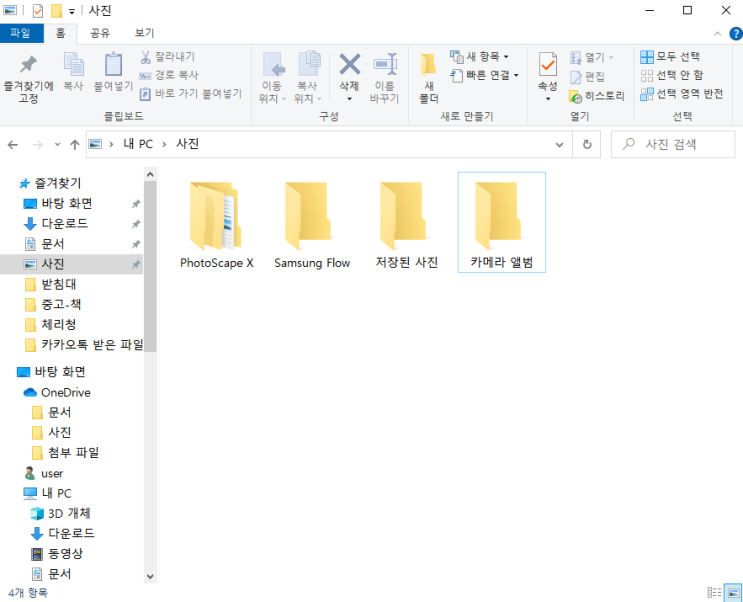The width and height of the screenshot is (743, 602).
Task: Open 복사 위치 copy-to dropdown
Action: (x=308, y=78)
